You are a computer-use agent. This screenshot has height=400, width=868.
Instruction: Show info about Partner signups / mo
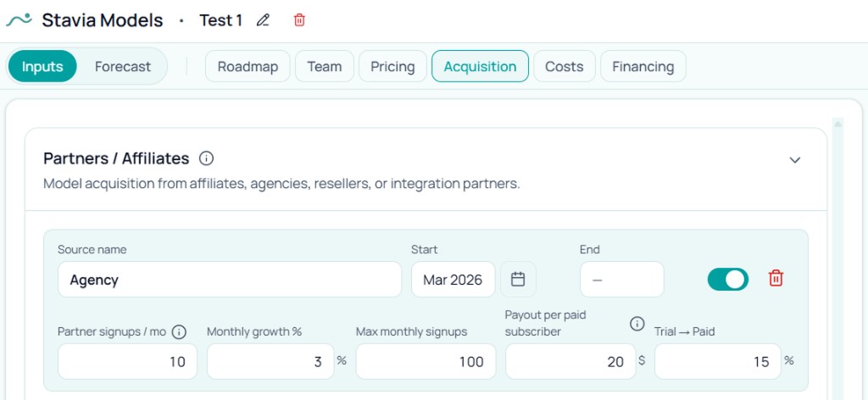[179, 332]
